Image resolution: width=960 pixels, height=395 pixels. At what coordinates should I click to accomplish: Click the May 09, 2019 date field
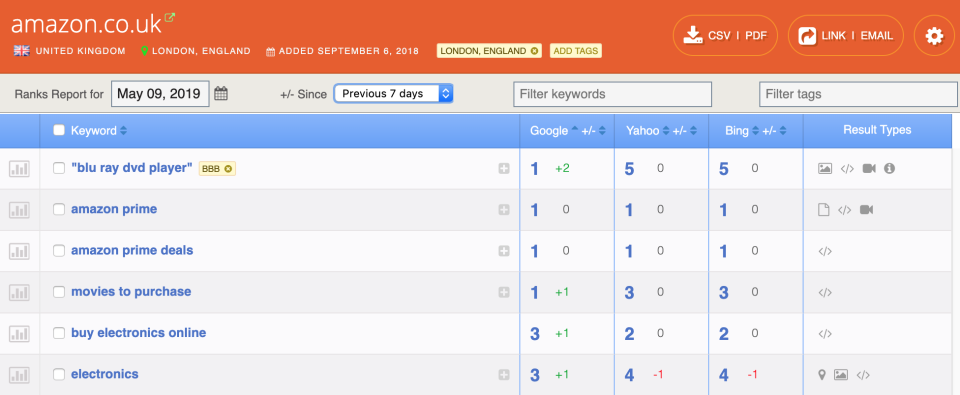click(160, 94)
